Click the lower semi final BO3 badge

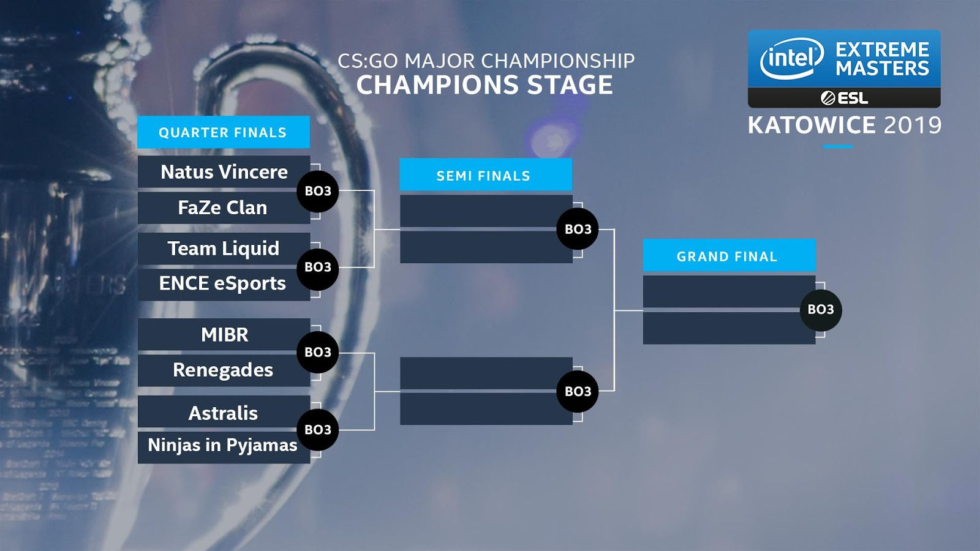pos(578,391)
